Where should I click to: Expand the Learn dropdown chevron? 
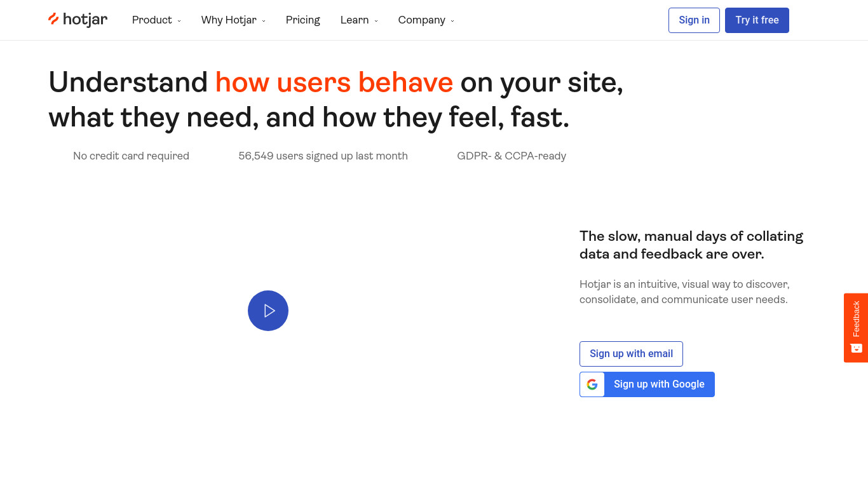376,21
